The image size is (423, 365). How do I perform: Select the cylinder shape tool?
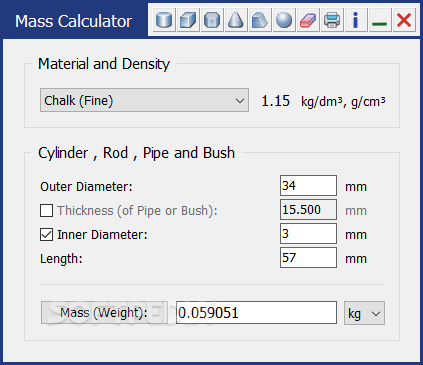[x=164, y=20]
